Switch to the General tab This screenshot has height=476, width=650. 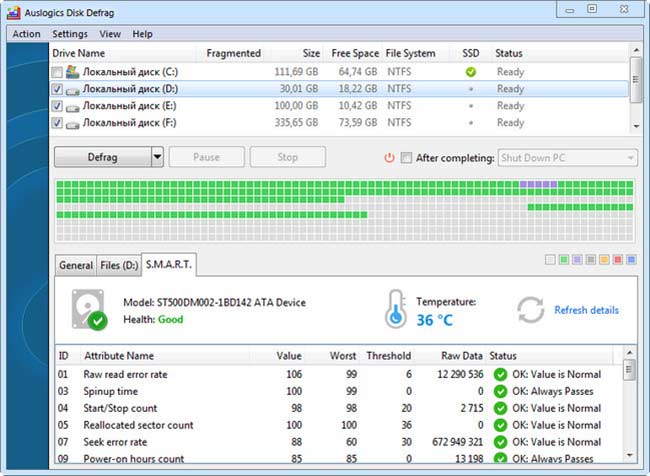coord(75,265)
